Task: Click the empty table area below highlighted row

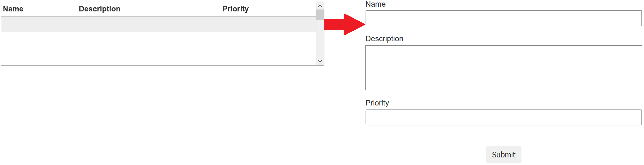Action: tap(158, 48)
